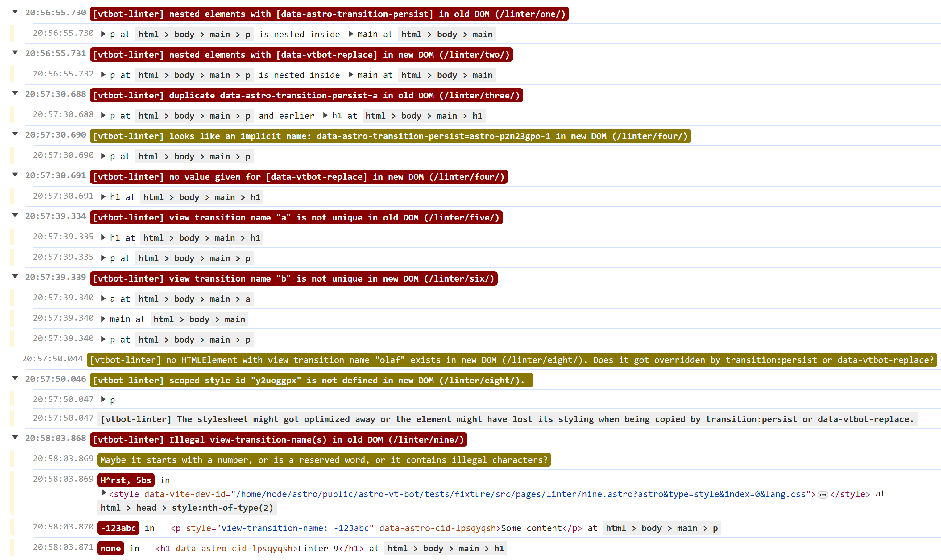Click the implicit name astro-pzn23gpo-1 warning

click(x=390, y=136)
